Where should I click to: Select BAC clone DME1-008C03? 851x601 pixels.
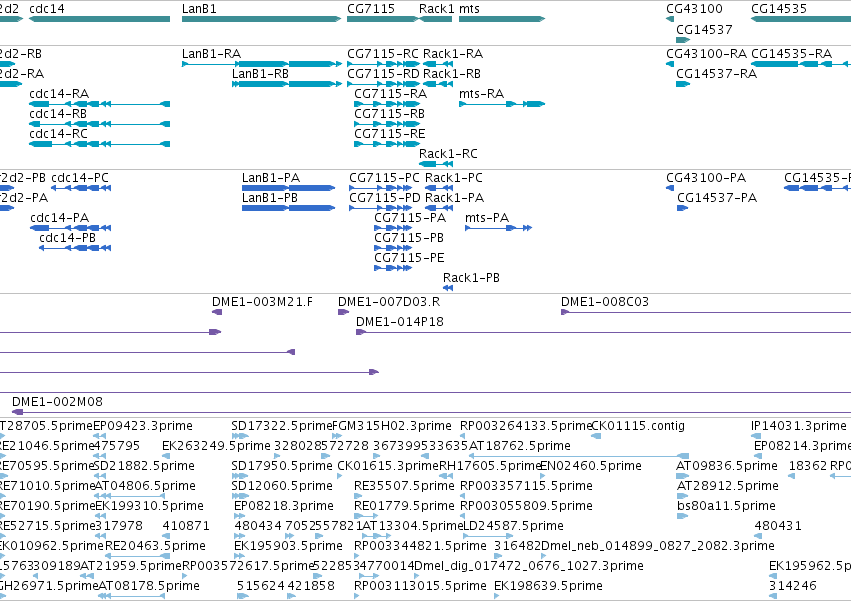point(706,312)
